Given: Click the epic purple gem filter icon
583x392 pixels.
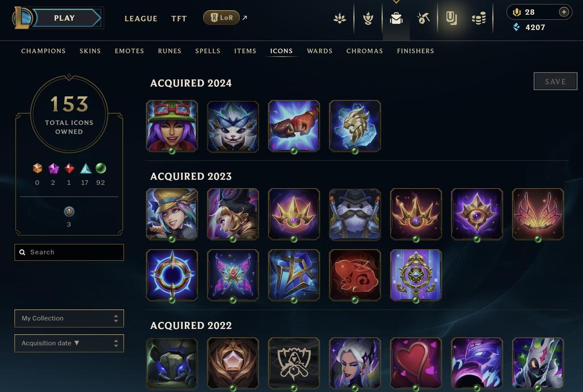Looking at the screenshot, I should 53,168.
